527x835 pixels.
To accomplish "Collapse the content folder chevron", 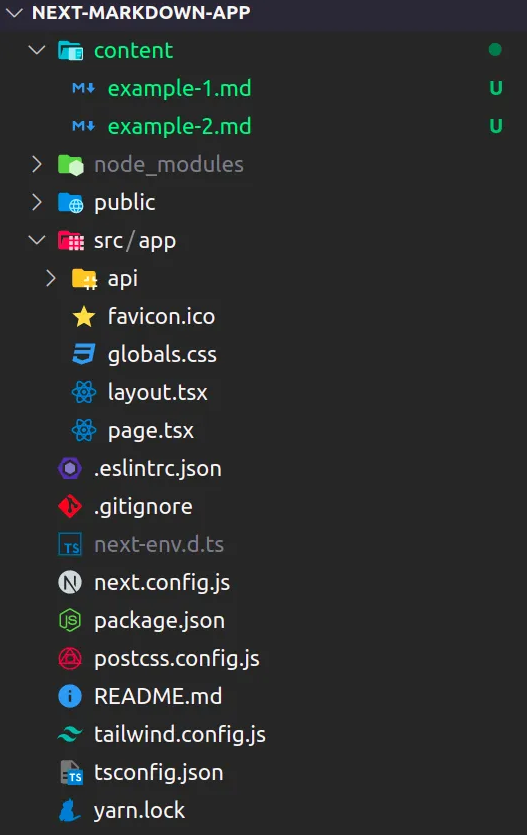I will click(x=37, y=50).
